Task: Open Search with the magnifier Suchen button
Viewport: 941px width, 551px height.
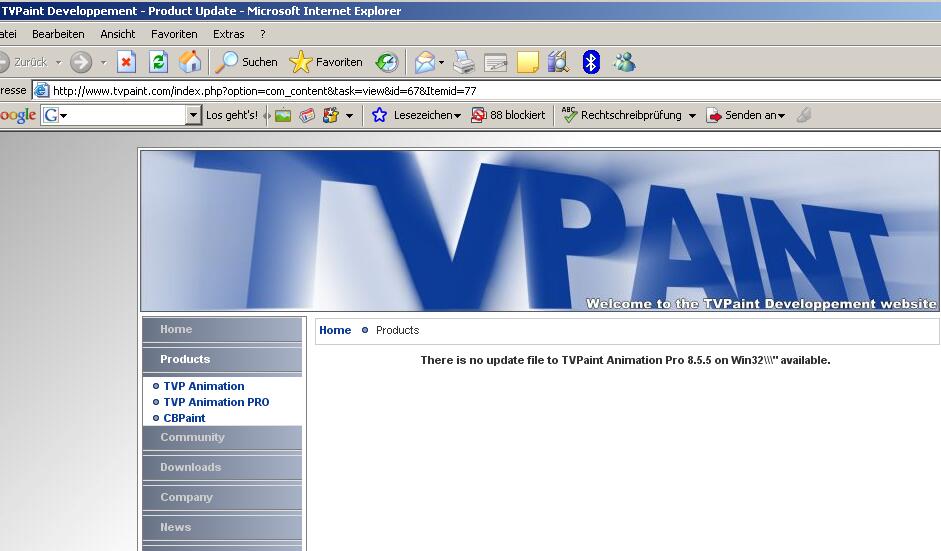Action: 247,62
